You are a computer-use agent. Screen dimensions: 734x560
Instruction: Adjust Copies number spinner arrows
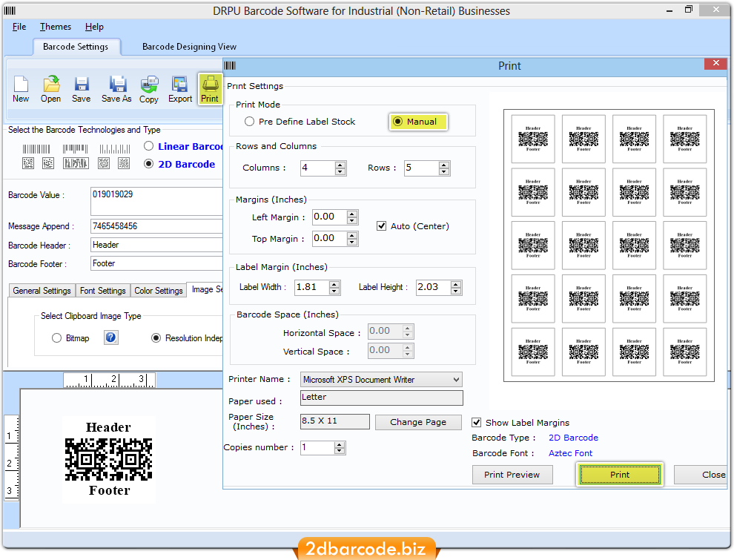340,448
